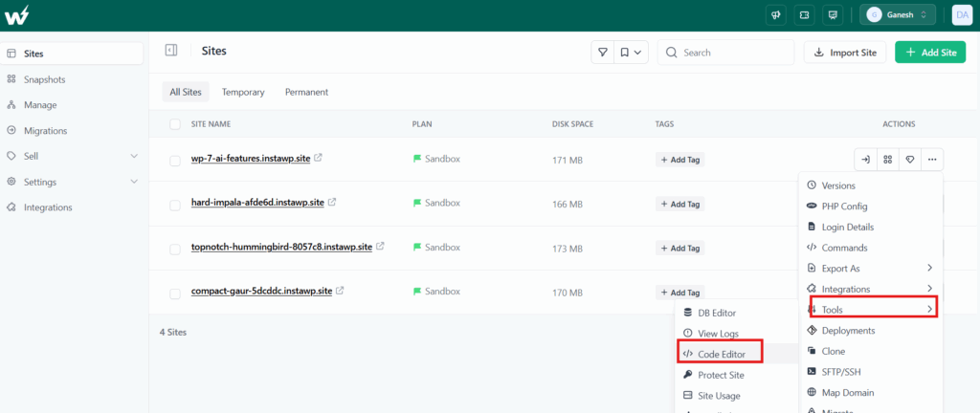Open wp-7-ai-features.instawp.site link

pos(251,159)
